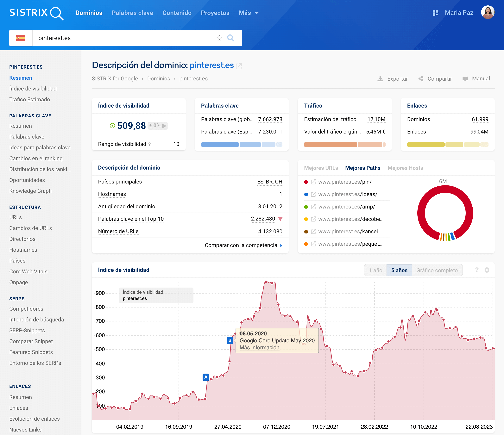Select the 1 año chart range
The image size is (504, 435).
[375, 270]
